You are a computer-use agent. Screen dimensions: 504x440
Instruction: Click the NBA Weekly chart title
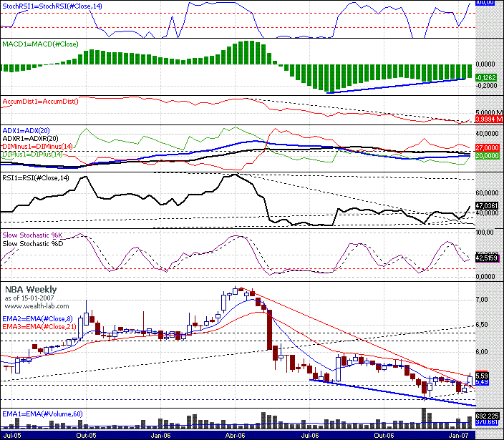coord(31,289)
